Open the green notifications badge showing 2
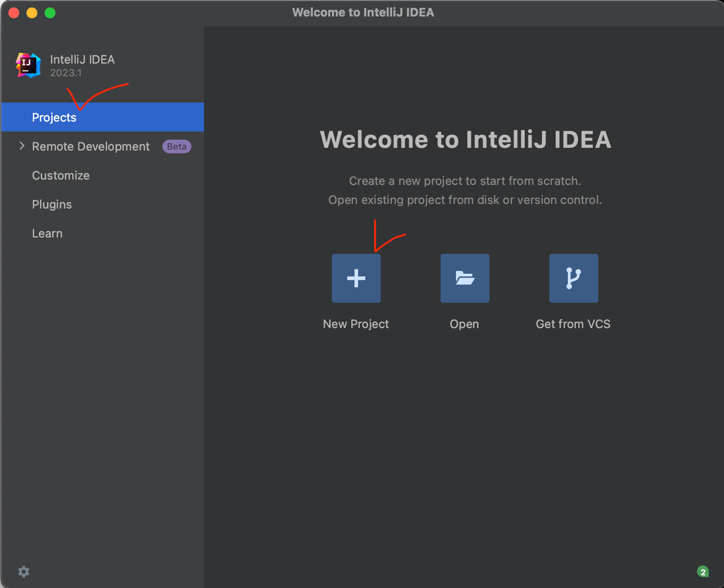 (703, 572)
